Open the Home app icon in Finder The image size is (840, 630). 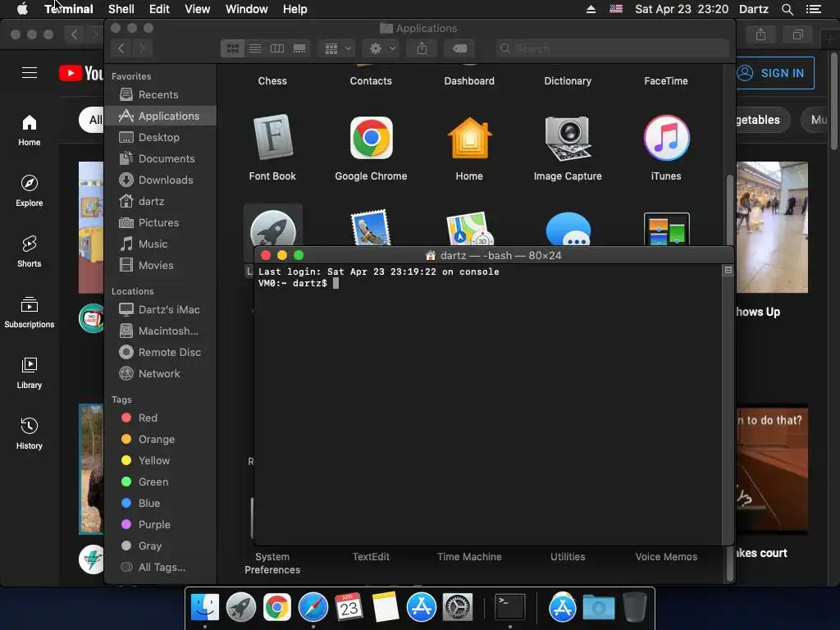[x=469, y=138]
